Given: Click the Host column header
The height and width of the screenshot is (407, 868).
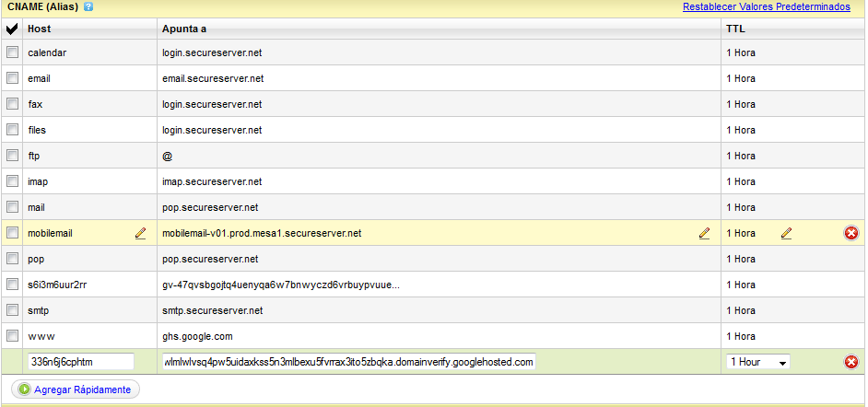Looking at the screenshot, I should pos(40,29).
